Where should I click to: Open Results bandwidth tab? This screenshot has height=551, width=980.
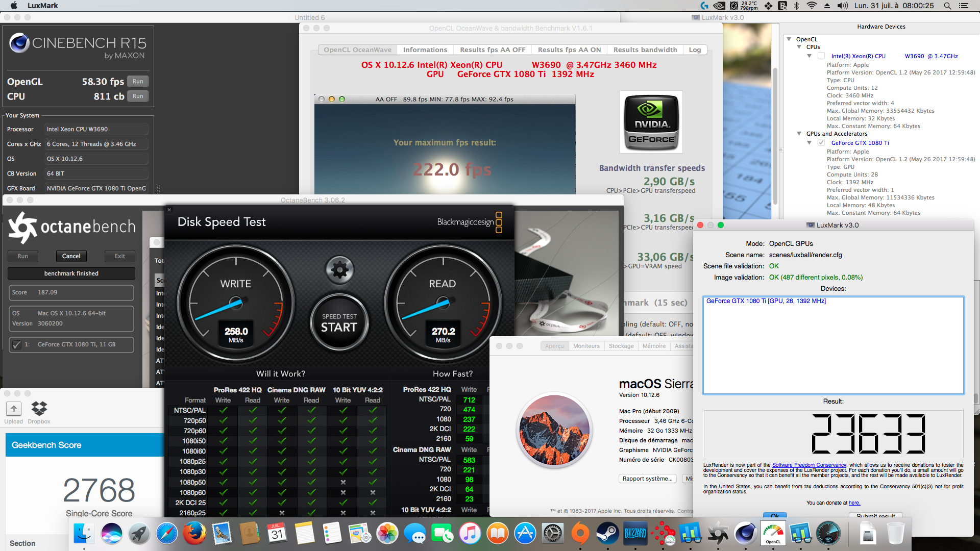(645, 49)
